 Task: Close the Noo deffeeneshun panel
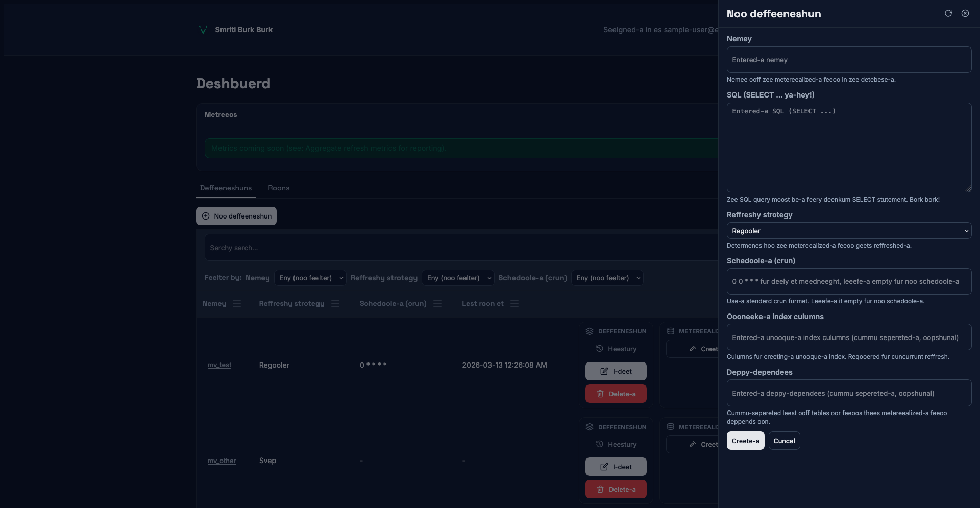965,14
